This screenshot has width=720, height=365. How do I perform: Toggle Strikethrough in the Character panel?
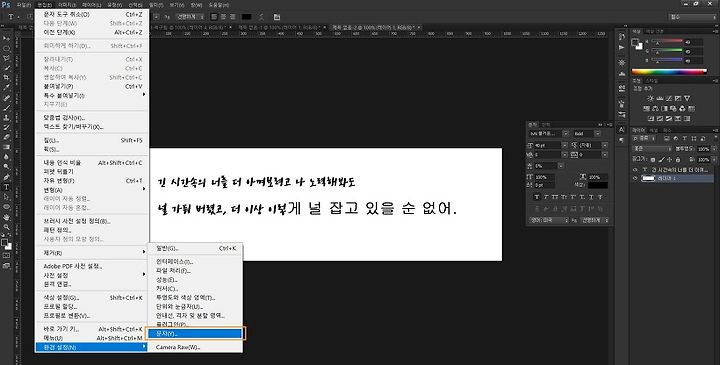pyautogui.click(x=601, y=197)
